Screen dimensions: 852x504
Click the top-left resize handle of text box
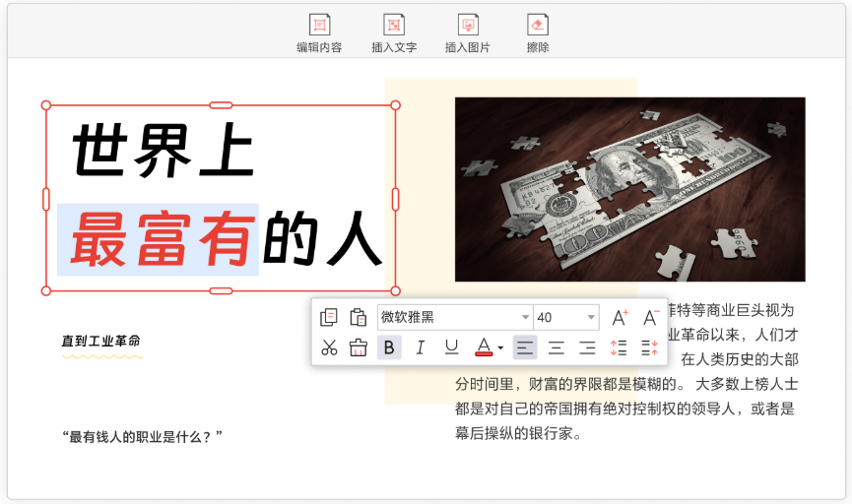46,105
